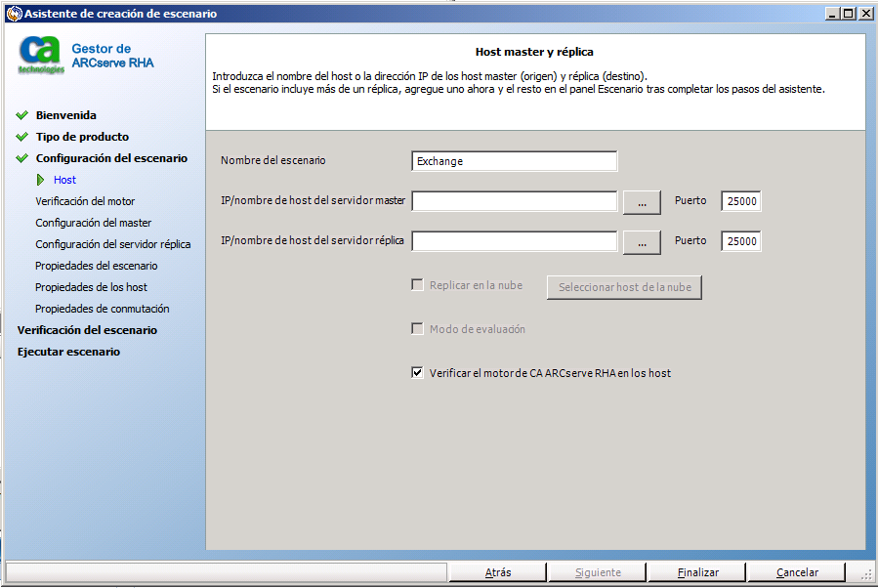Click the master server IP/hostname field
Screen dimensions: 878x588
514,201
